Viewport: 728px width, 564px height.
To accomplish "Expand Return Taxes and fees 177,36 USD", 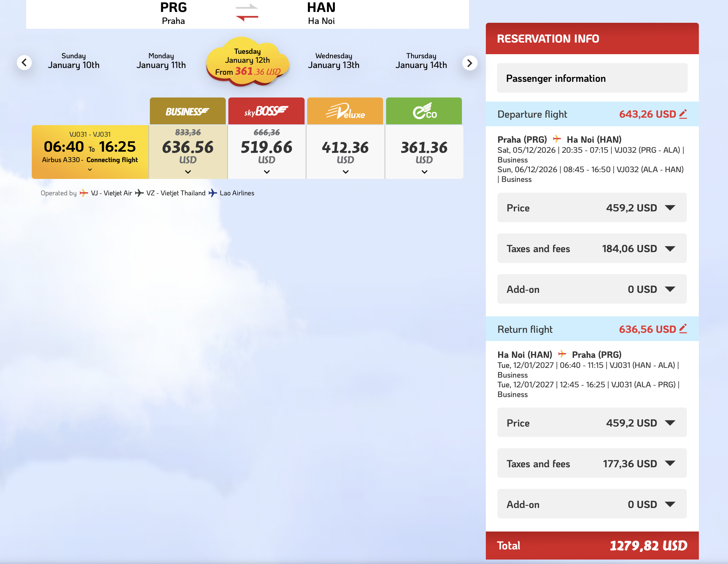I will point(592,464).
